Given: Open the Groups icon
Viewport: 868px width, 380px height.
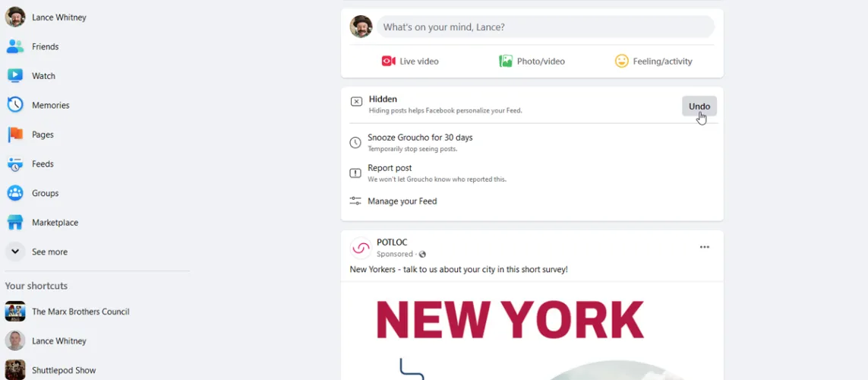Looking at the screenshot, I should (x=15, y=193).
